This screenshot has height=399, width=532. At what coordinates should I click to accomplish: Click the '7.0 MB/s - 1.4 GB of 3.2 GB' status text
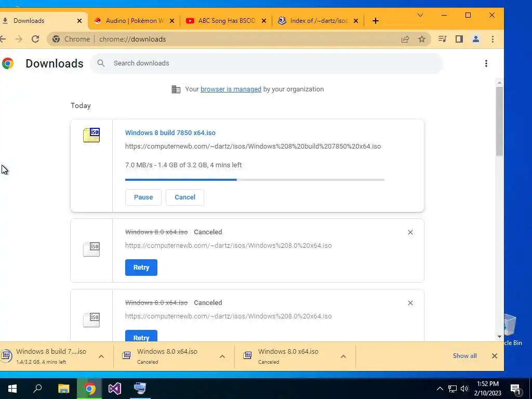[183, 165]
